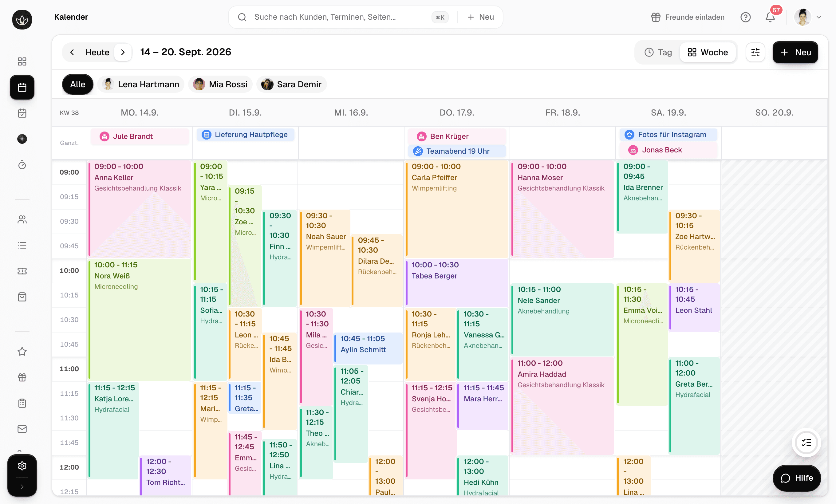This screenshot has width=836, height=504.
Task: Open the voucher ticket icon in sidebar
Action: [22, 271]
